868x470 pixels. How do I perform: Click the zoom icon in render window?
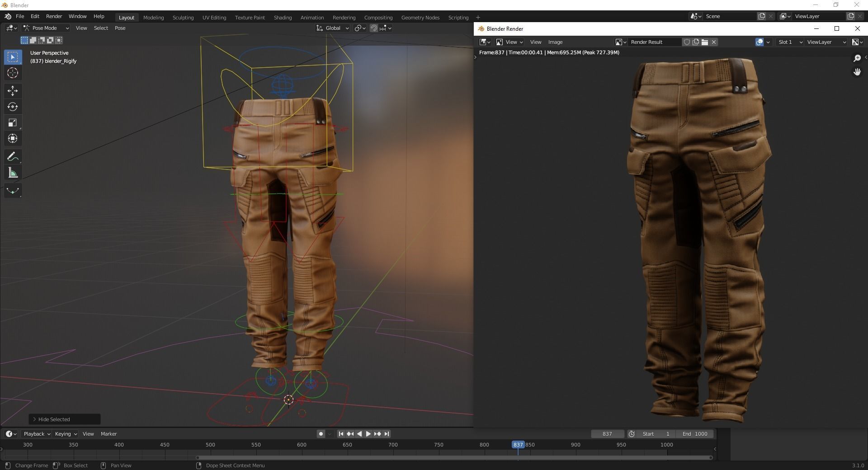pyautogui.click(x=857, y=58)
